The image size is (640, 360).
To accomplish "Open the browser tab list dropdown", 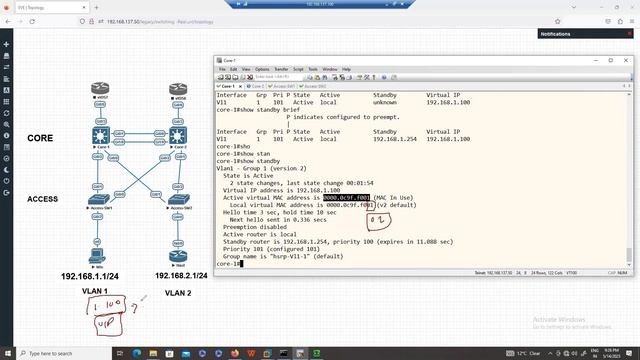I will (573, 7).
